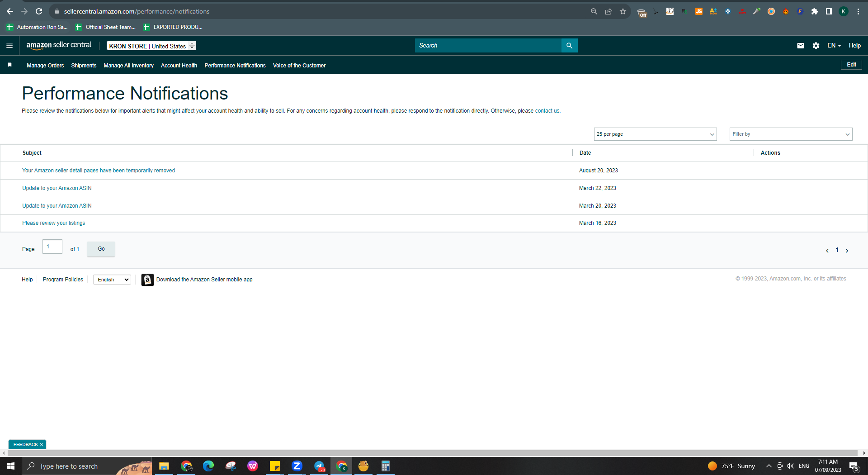Image resolution: width=868 pixels, height=475 pixels.
Task: Open the Windows Start menu
Action: click(x=11, y=466)
